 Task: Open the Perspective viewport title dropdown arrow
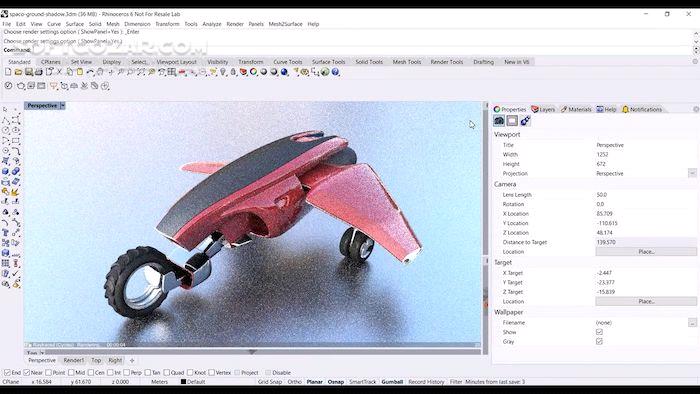click(63, 106)
